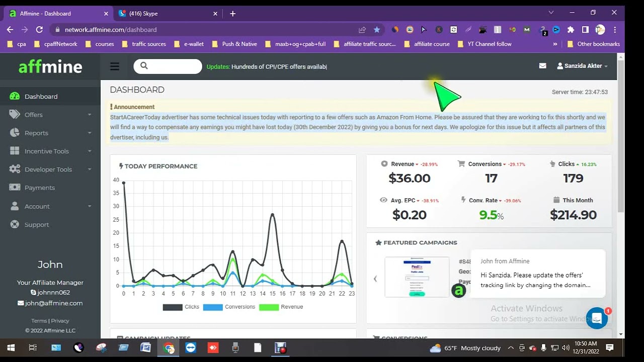Open Chrome three-dot menu
This screenshot has height=362, width=644.
(x=615, y=30)
